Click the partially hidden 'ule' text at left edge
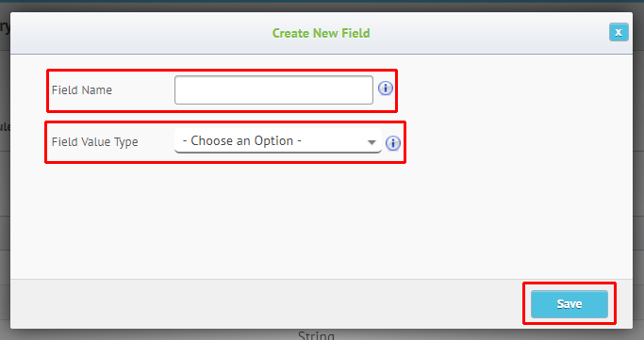 (5, 126)
